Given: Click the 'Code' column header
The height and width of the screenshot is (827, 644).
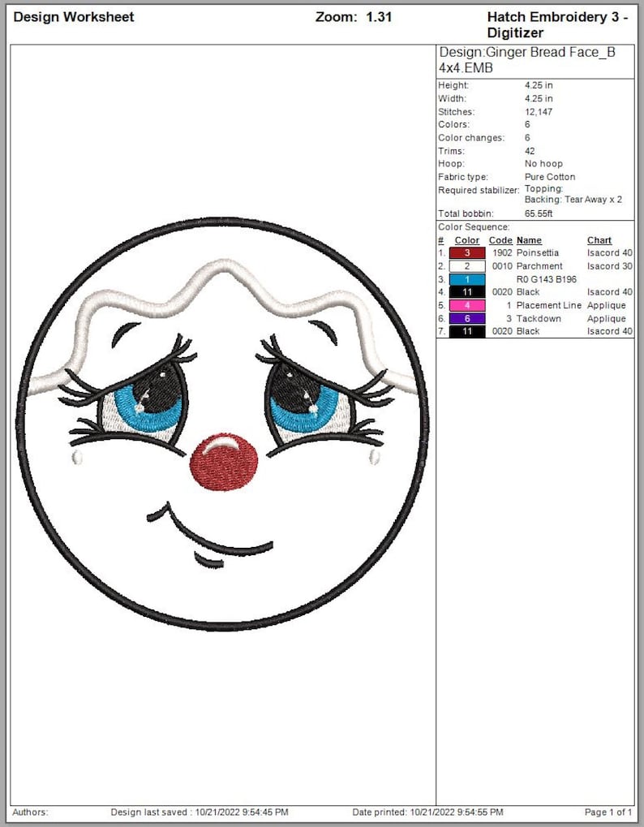Looking at the screenshot, I should point(500,240).
